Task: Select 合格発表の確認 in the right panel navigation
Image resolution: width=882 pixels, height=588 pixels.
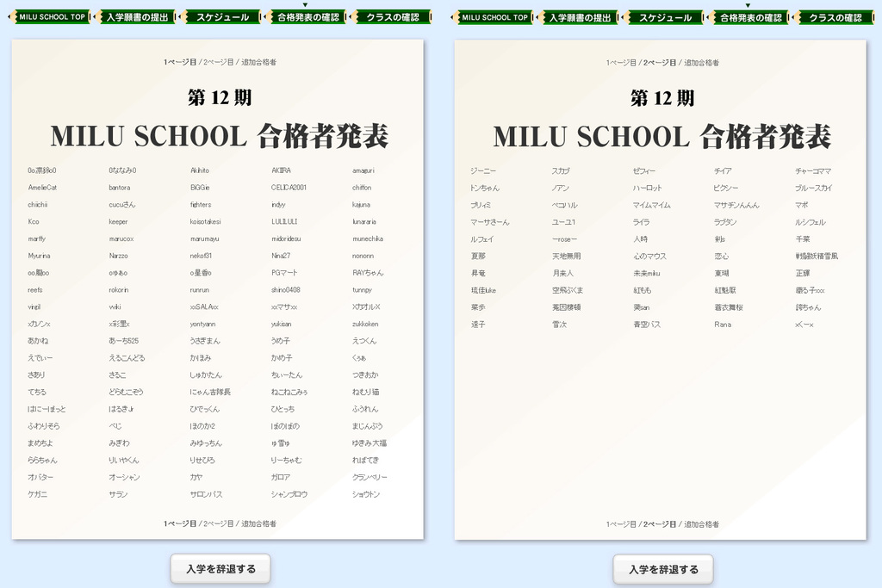Action: 750,17
